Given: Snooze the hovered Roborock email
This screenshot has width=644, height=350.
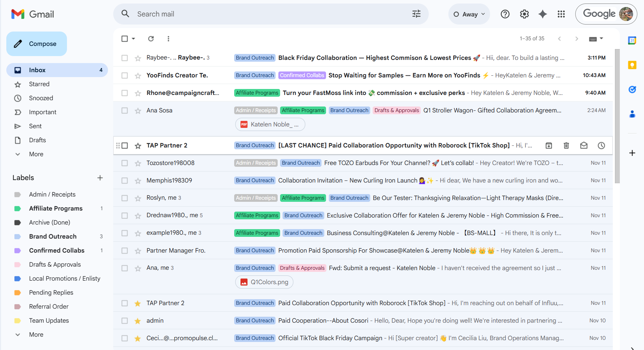Looking at the screenshot, I should point(601,145).
